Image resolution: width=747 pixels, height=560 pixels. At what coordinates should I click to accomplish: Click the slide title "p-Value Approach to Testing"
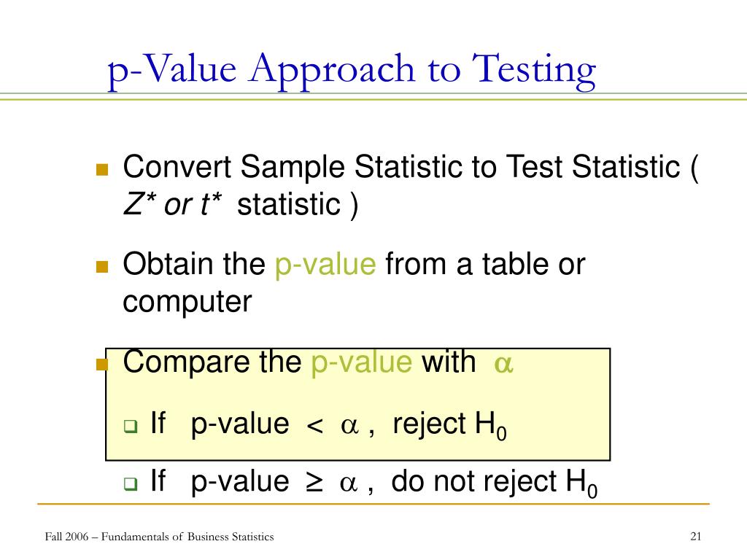click(x=352, y=70)
